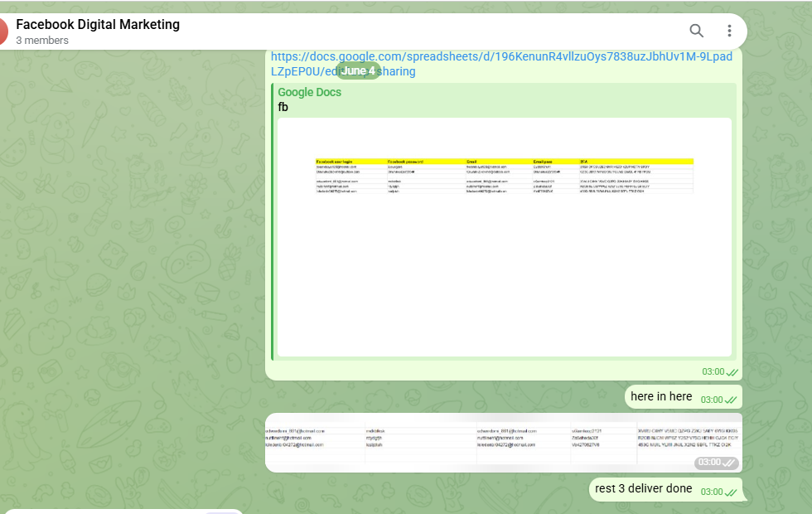This screenshot has height=514, width=812.
Task: Click the 'June 4' date badge
Action: pyautogui.click(x=358, y=71)
